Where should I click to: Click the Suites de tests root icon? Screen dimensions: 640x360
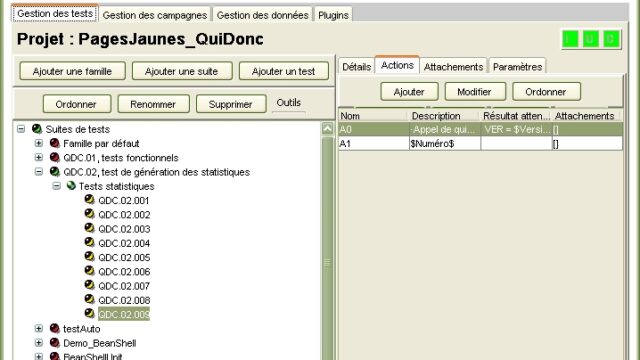coord(37,129)
